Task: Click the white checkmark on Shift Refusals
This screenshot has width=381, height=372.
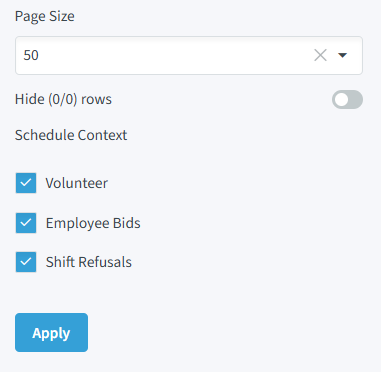Action: (26, 262)
